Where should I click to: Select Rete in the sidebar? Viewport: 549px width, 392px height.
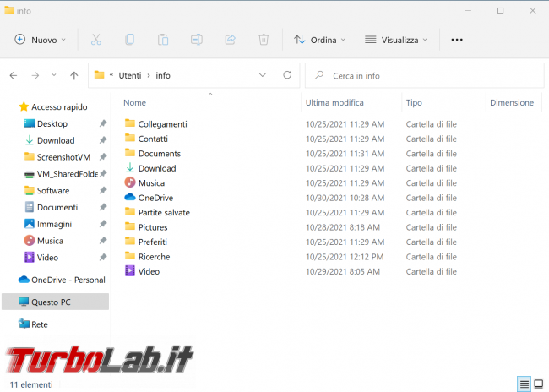point(33,324)
